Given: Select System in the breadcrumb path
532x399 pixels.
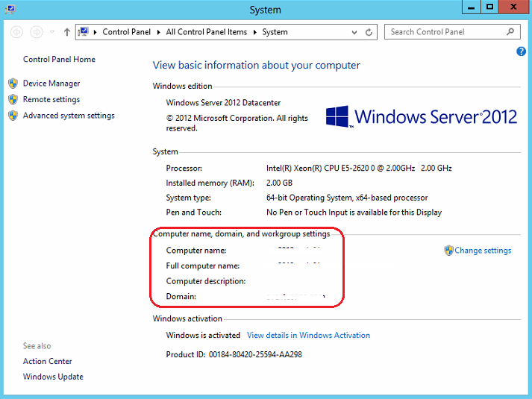Looking at the screenshot, I should [x=275, y=32].
